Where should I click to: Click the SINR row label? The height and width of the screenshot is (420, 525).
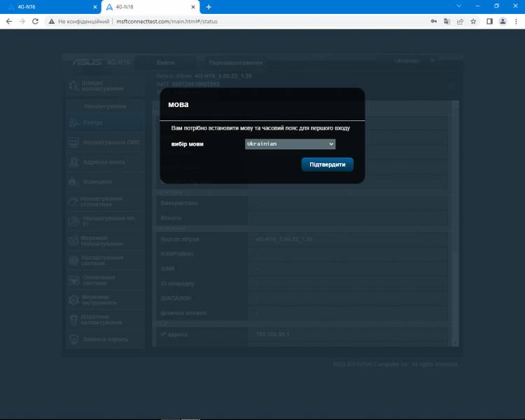click(167, 269)
